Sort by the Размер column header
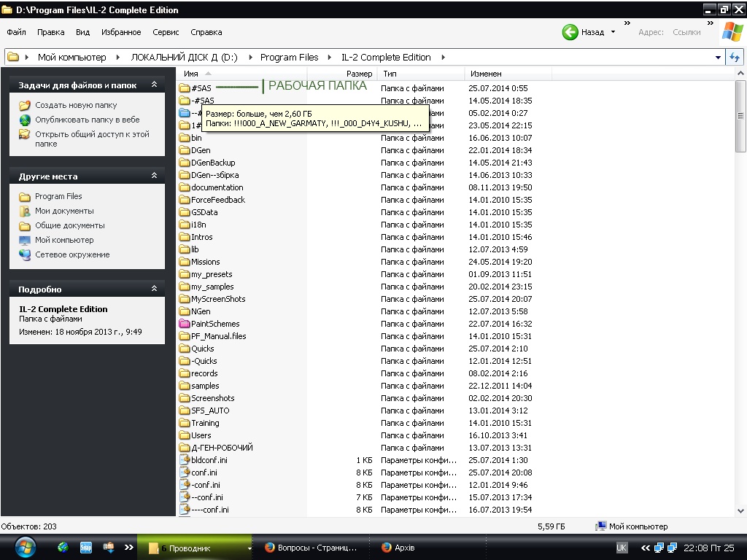 342,74
